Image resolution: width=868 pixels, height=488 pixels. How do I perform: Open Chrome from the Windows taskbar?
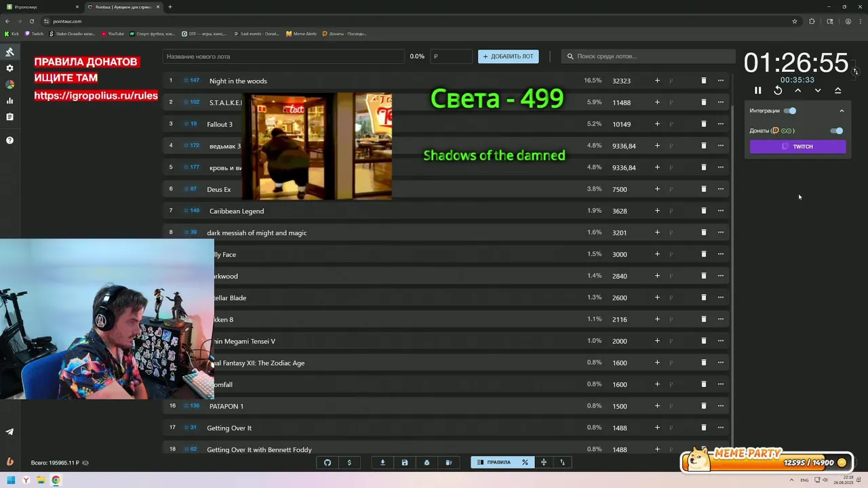click(x=56, y=481)
